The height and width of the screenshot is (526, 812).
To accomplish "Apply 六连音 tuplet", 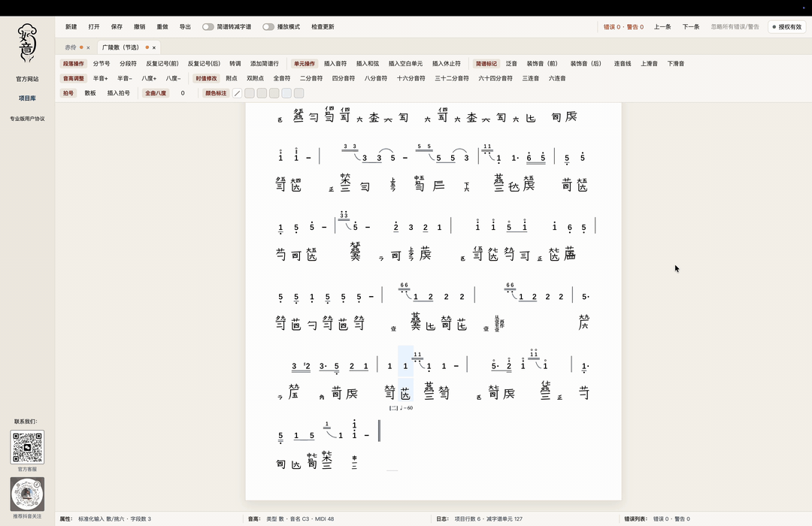I will point(557,79).
